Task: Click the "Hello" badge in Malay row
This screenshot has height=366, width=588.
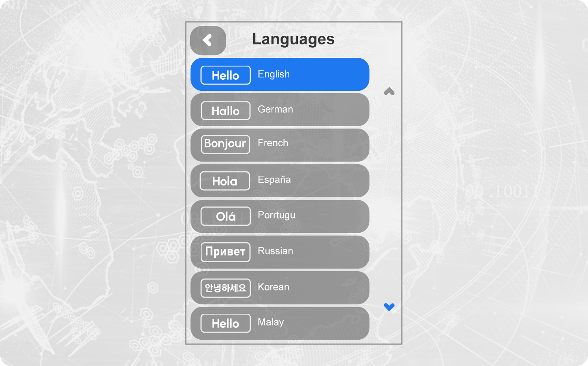Action: [x=226, y=324]
